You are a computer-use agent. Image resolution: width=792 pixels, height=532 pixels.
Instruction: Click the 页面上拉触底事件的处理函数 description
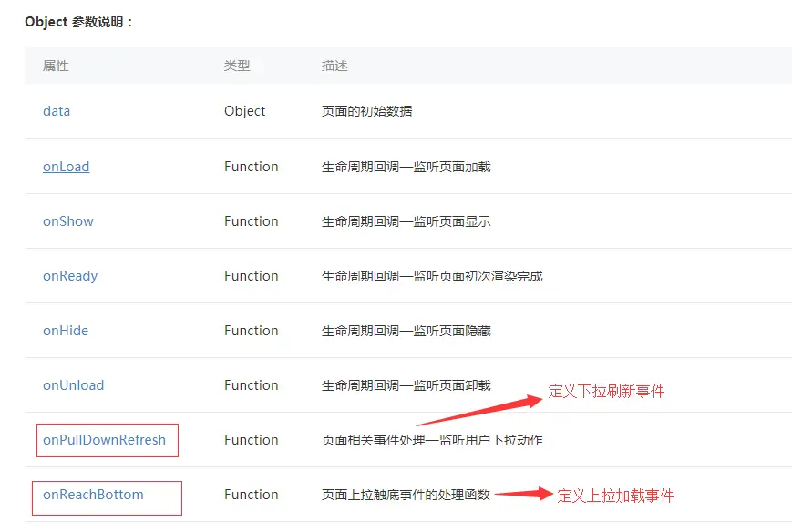406,495
